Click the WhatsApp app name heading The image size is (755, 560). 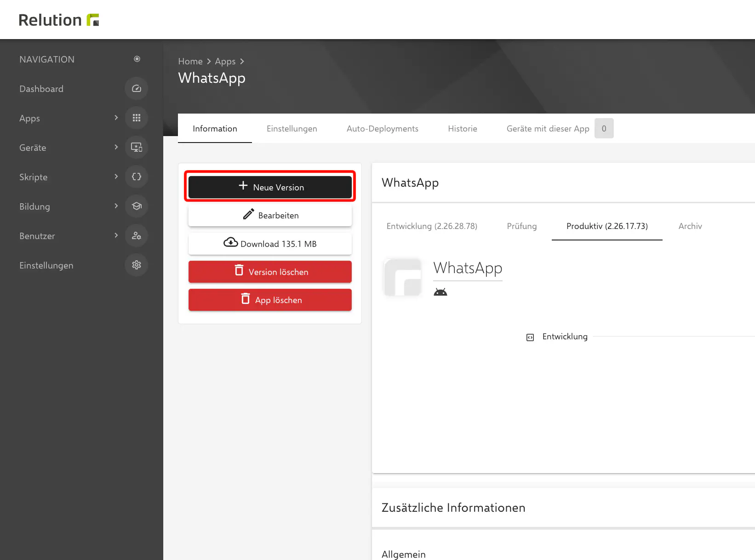(468, 268)
